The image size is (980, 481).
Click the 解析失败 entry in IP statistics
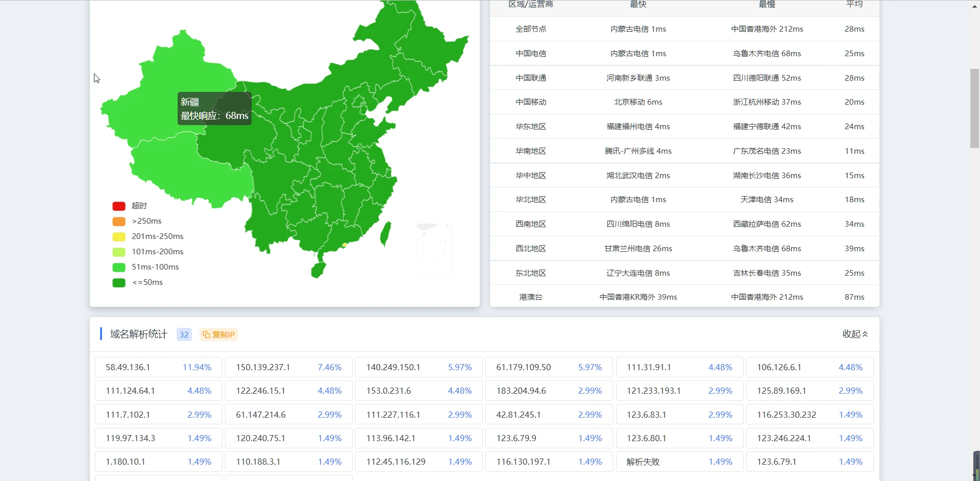[x=643, y=462]
